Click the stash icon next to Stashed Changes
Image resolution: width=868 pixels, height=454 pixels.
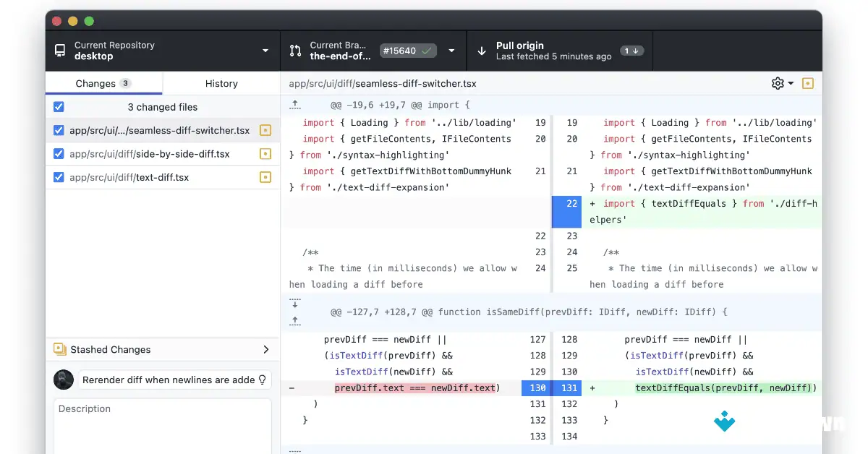pos(59,349)
